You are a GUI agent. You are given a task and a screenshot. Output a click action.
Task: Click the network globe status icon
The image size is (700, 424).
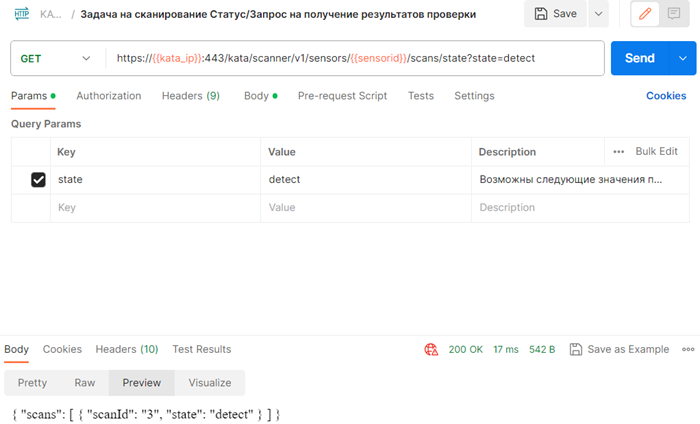click(x=431, y=349)
